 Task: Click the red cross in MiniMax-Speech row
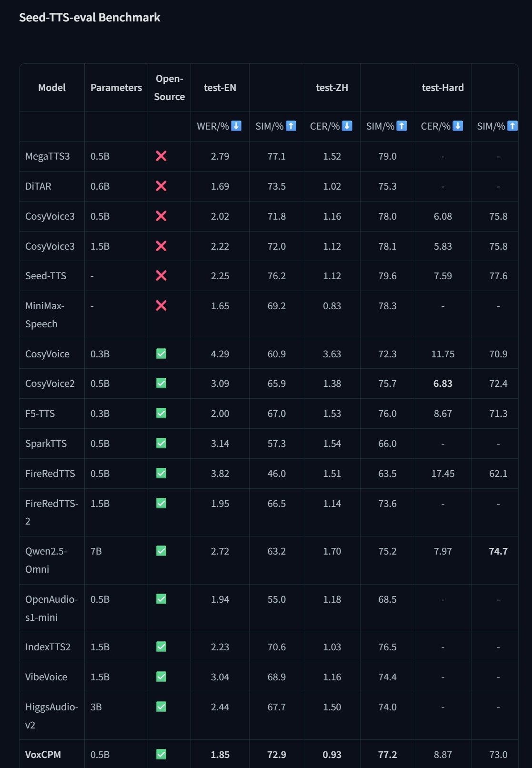pyautogui.click(x=161, y=305)
